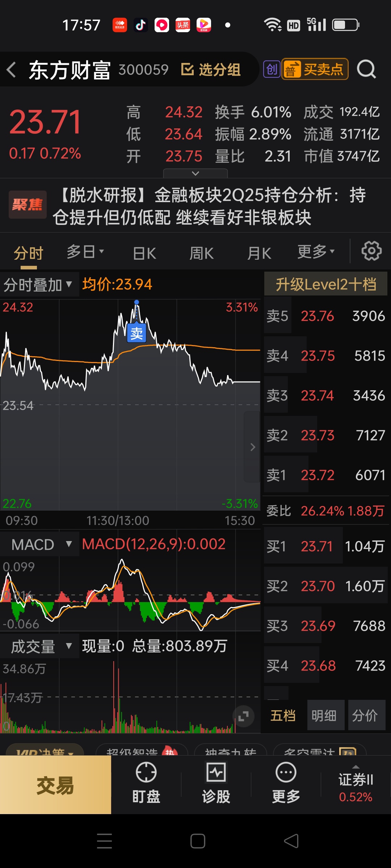Tap the 买3 23.69 order row
The height and width of the screenshot is (868, 391).
(x=326, y=626)
